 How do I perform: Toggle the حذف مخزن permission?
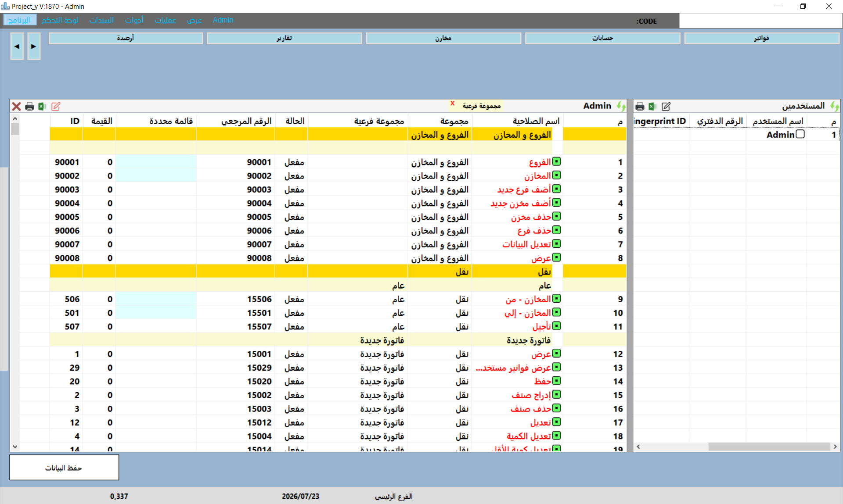(556, 216)
